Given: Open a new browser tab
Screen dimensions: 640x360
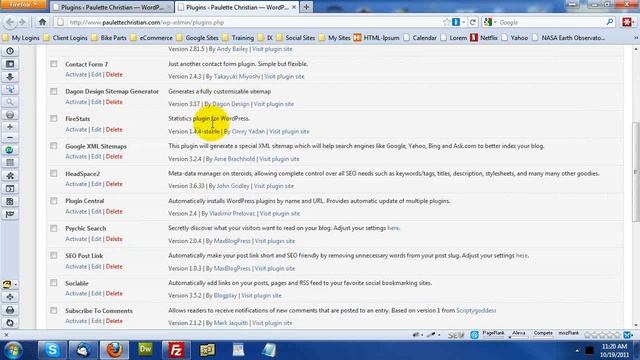Looking at the screenshot, I should coord(306,7).
